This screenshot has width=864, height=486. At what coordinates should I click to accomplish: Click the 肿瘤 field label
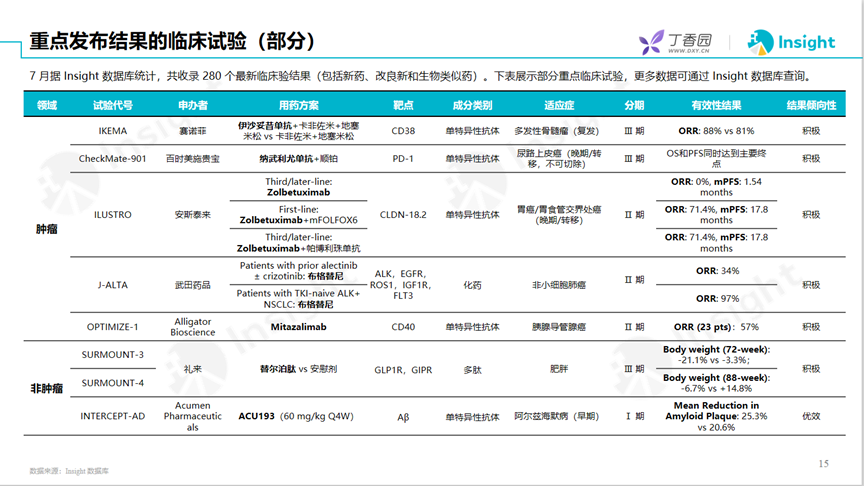click(47, 229)
